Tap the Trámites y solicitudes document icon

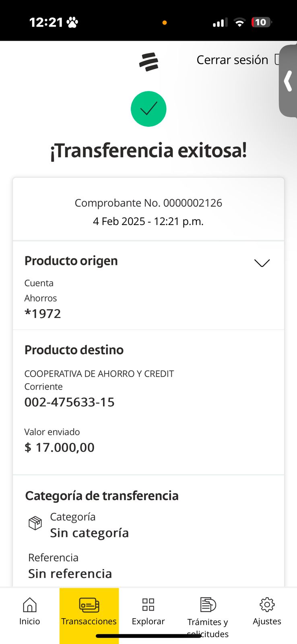(208, 605)
